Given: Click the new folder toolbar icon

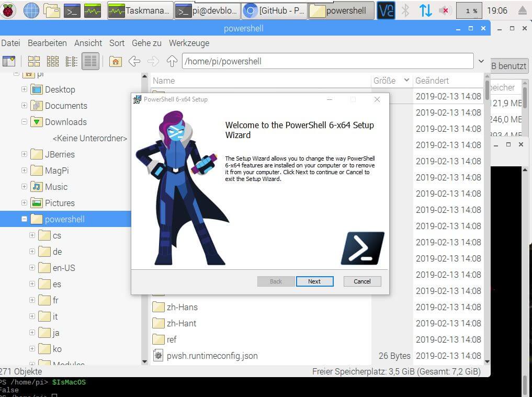Looking at the screenshot, I should (9, 61).
